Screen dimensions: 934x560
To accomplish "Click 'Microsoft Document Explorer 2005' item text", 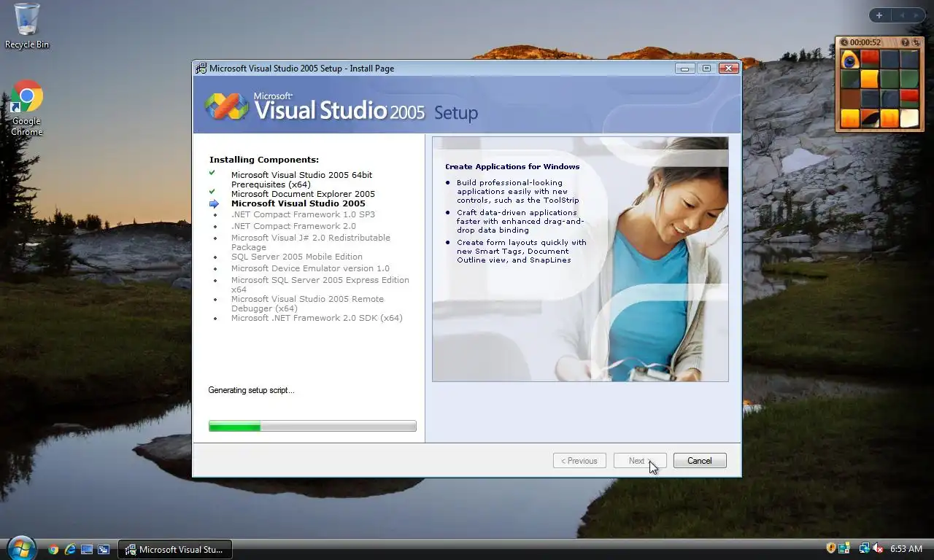I will 303,194.
